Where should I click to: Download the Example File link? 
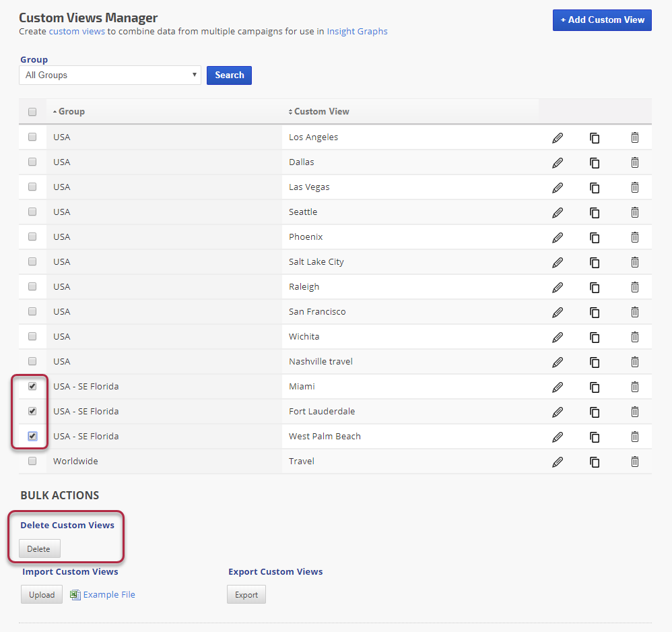click(x=108, y=595)
